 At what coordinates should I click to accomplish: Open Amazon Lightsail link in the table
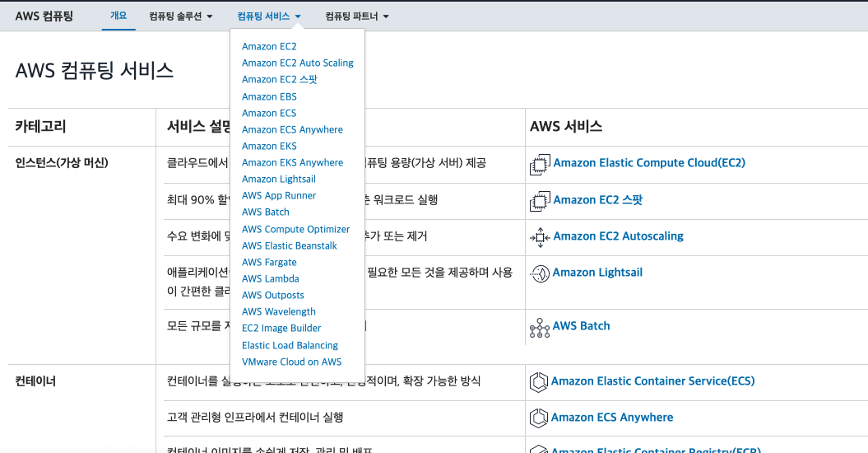coord(597,273)
